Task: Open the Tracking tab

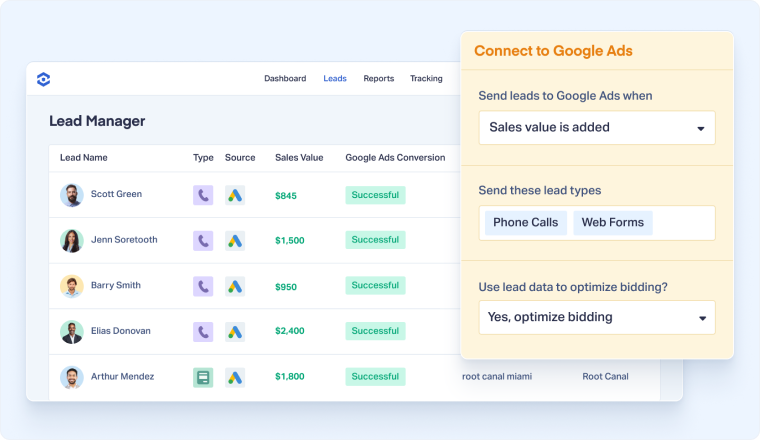Action: pos(426,79)
